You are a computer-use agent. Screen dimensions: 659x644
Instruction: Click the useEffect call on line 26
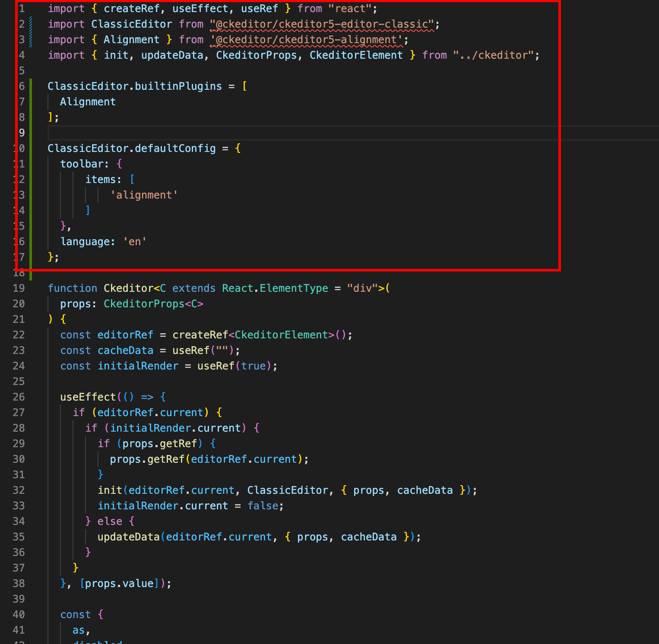click(88, 397)
